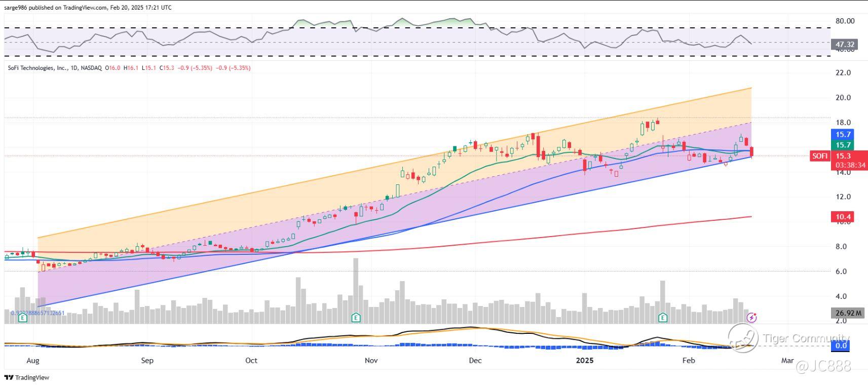Click the Oct label on time axis

(251, 361)
